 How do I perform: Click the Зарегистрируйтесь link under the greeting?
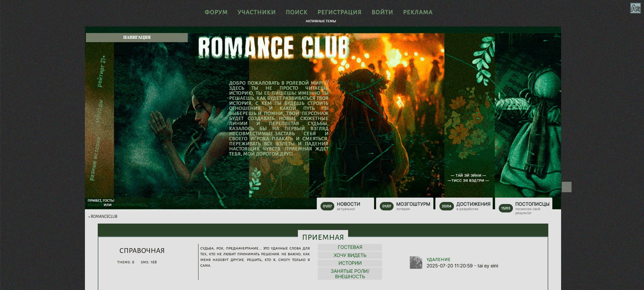129,205
